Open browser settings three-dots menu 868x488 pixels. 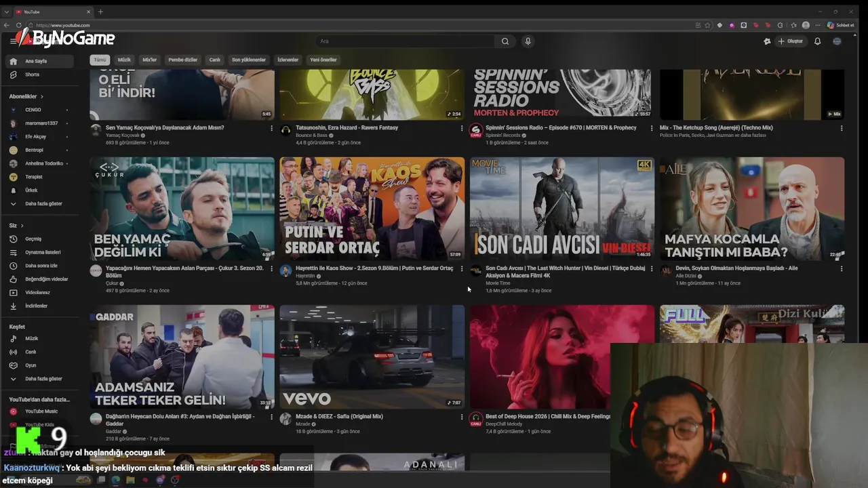[818, 25]
